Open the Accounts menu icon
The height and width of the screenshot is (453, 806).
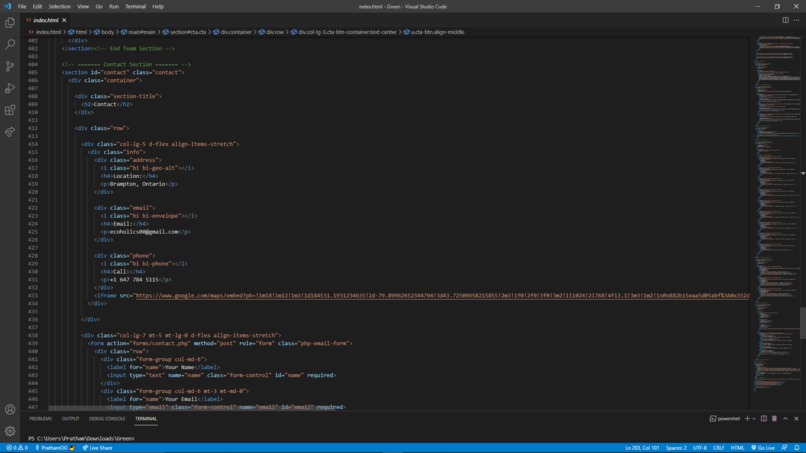tap(10, 409)
